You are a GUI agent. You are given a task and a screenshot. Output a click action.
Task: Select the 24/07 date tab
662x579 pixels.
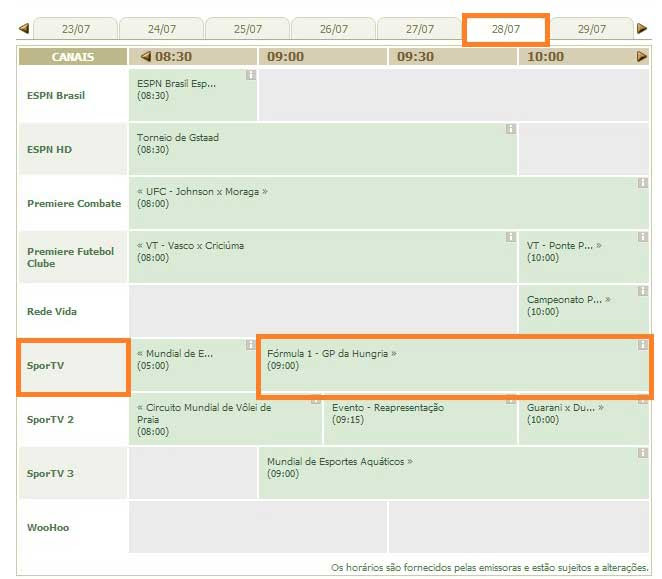point(162,29)
